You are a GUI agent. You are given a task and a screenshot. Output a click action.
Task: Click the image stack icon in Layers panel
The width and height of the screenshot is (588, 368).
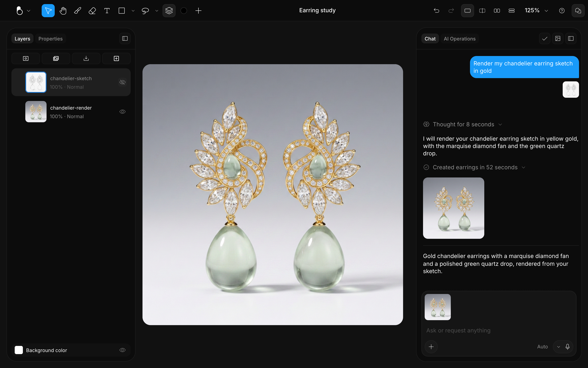[56, 58]
